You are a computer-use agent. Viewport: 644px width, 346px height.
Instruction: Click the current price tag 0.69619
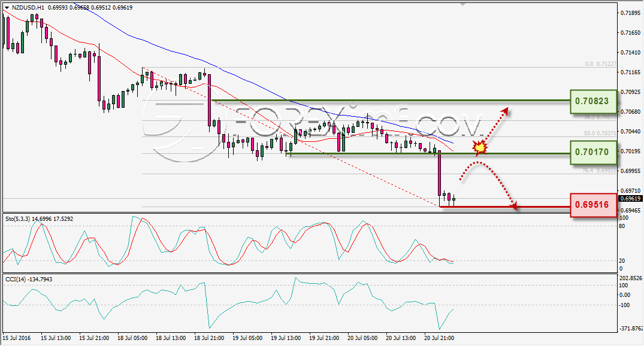point(630,199)
